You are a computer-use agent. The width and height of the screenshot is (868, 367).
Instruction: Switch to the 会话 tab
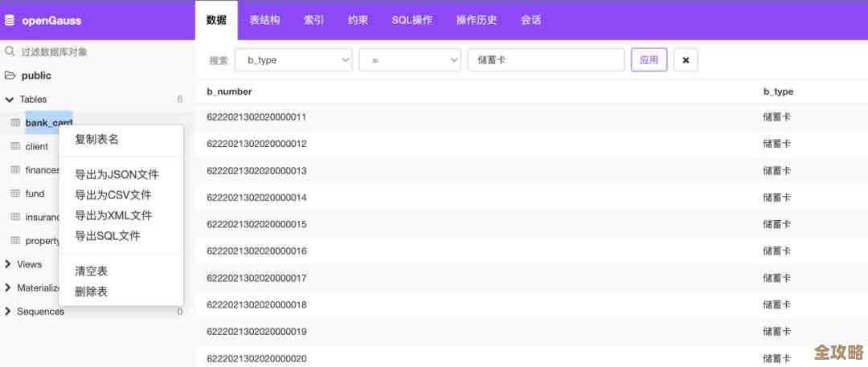point(530,21)
